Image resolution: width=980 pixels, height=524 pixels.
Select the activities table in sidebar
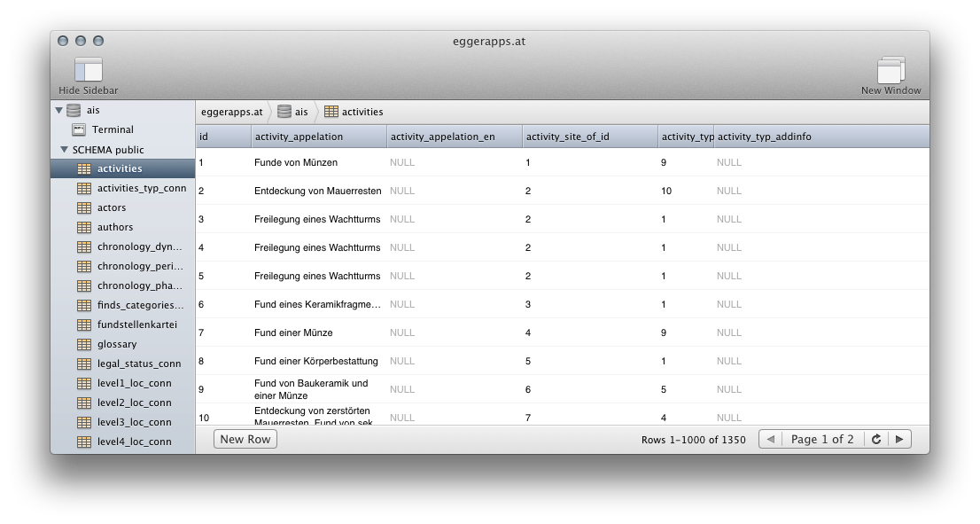[122, 168]
